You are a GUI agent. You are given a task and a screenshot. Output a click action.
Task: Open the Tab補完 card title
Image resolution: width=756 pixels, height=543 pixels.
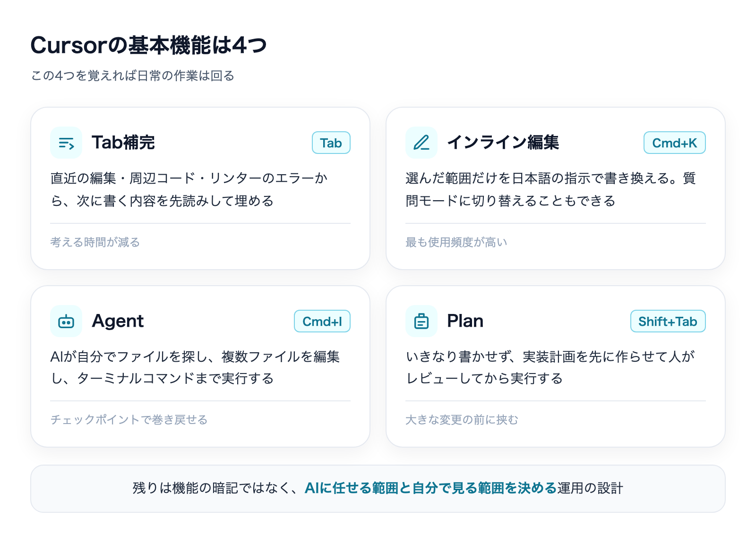pyautogui.click(x=123, y=143)
